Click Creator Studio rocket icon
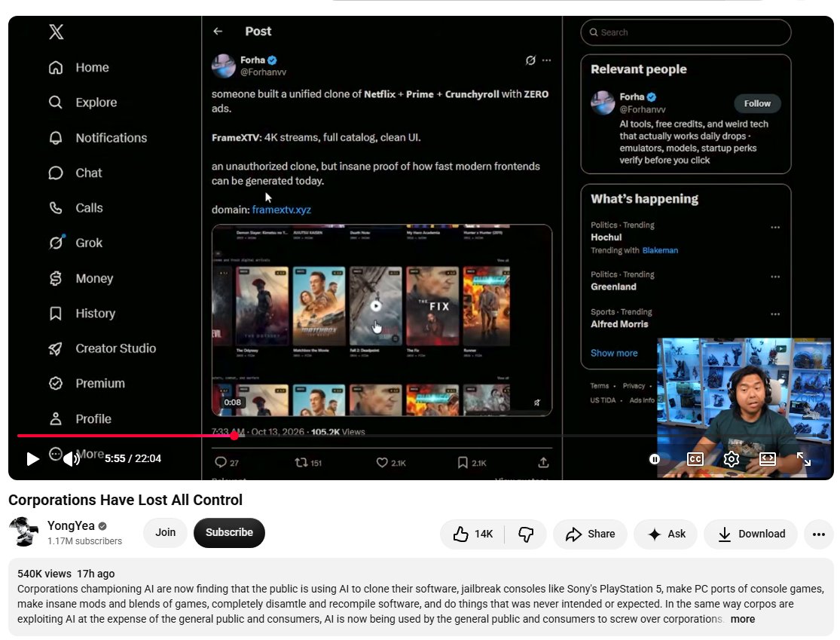Image resolution: width=840 pixels, height=640 pixels. [56, 348]
